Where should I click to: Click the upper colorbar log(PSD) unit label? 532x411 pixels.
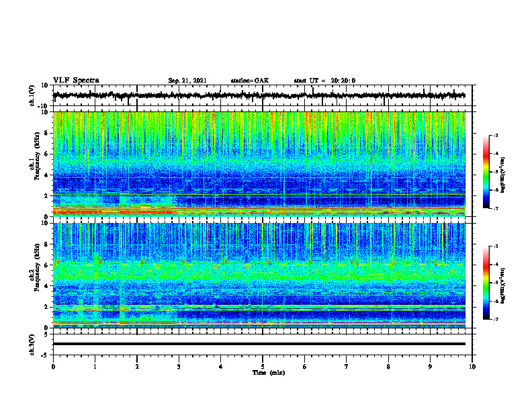tap(503, 175)
